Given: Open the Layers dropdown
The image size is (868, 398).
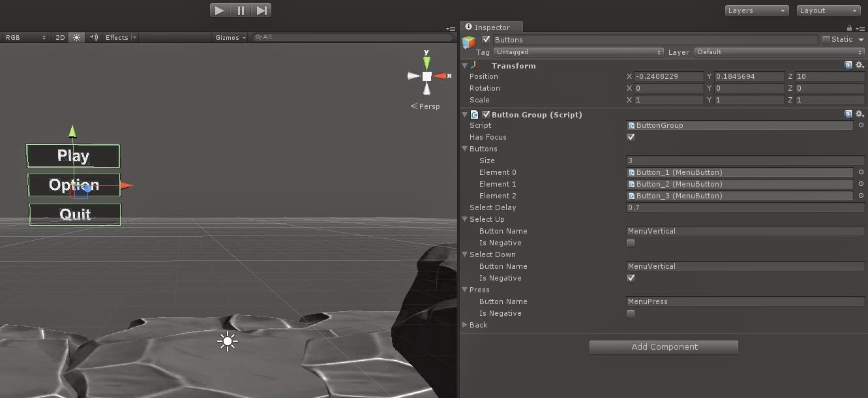Looking at the screenshot, I should (756, 10).
